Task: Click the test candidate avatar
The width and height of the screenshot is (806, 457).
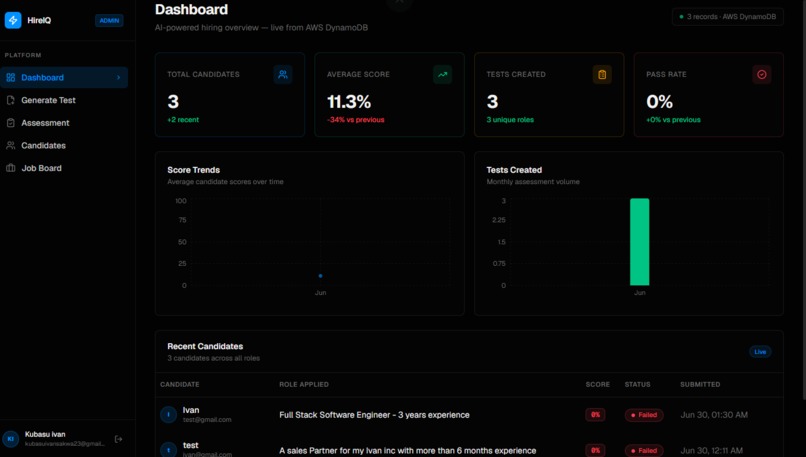Action: (x=168, y=450)
